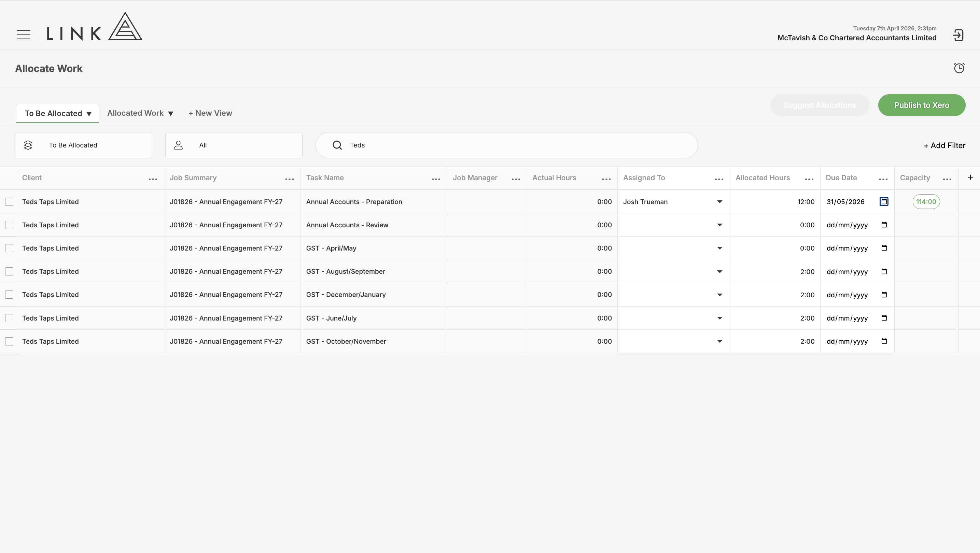Switch to the To Be Allocated tab
Screen dimensions: 980x553
(57, 113)
